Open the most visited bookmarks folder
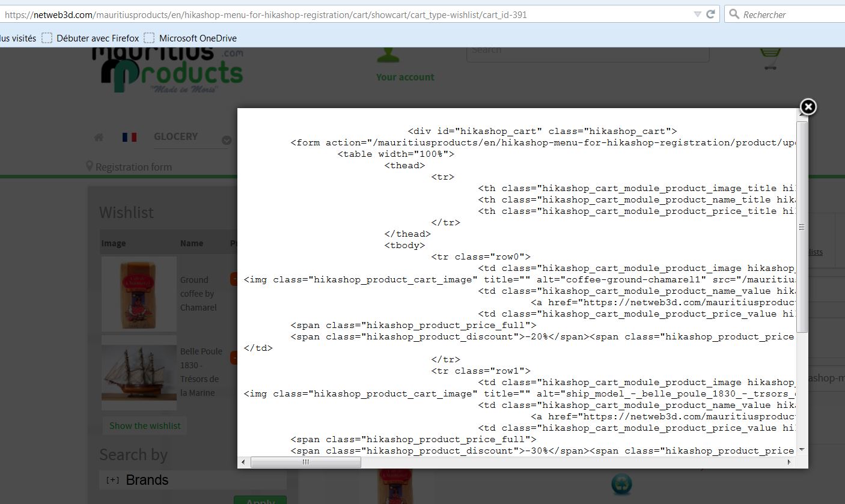The height and width of the screenshot is (504, 845). tap(18, 38)
